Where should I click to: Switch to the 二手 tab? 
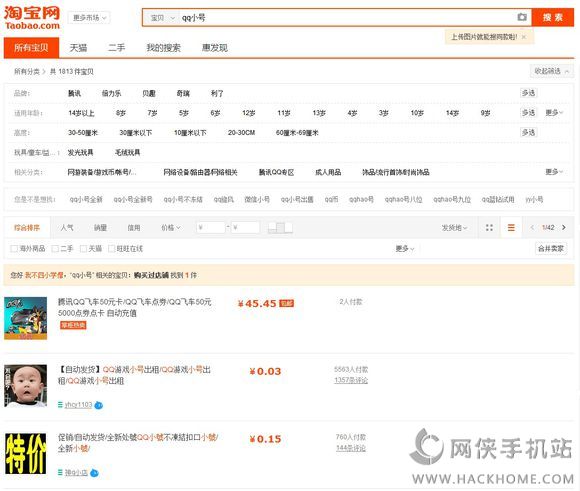coord(117,48)
